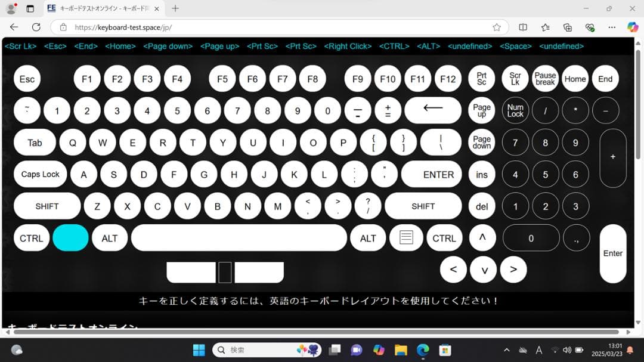644x362 pixels.
Task: Click the volume icon in the system tray
Action: (566, 350)
